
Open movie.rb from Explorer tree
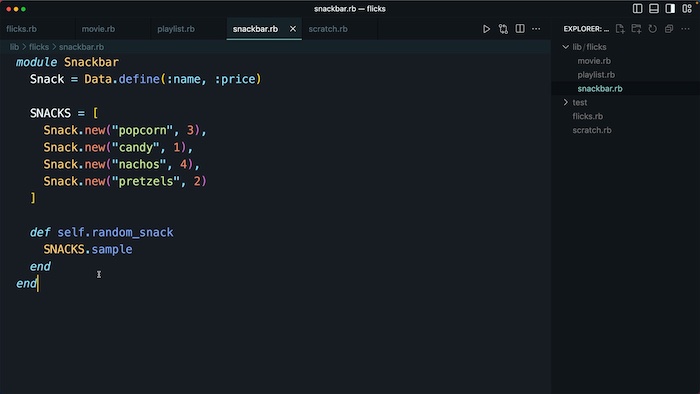pos(594,61)
